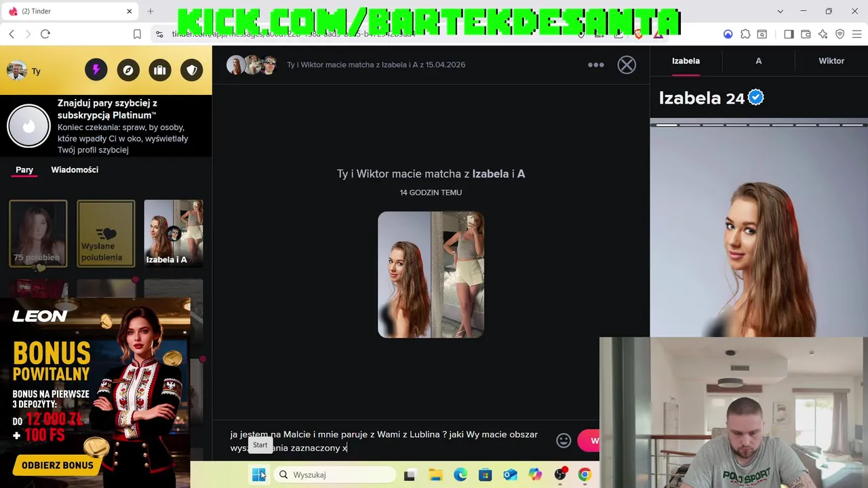This screenshot has width=868, height=488.
Task: Close the Tinder browser tab
Action: [130, 12]
